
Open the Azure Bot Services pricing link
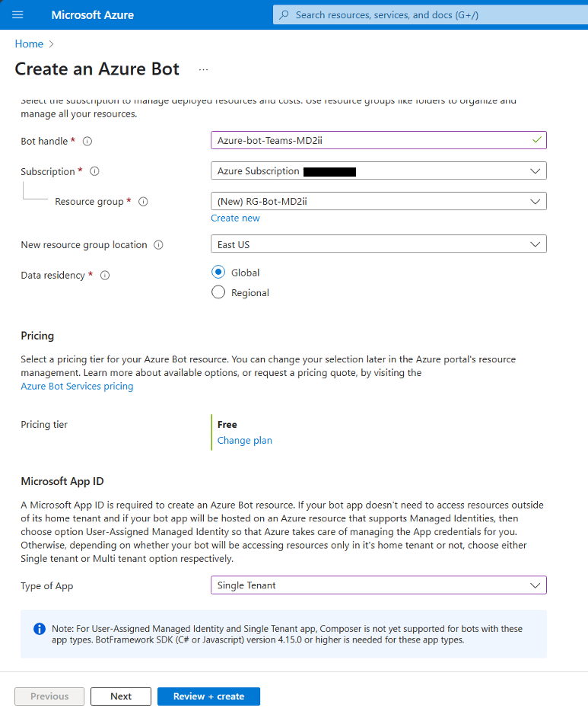(77, 387)
